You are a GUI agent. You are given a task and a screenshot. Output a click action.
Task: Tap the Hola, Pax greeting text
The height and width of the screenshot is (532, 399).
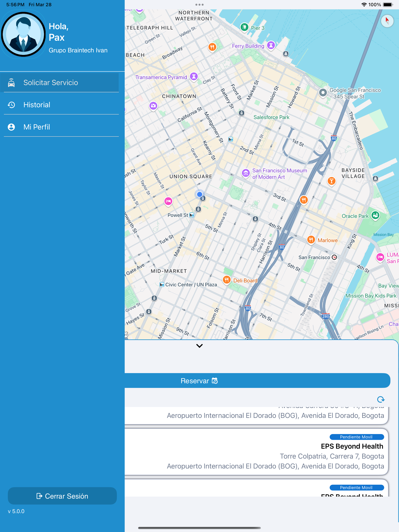click(58, 32)
